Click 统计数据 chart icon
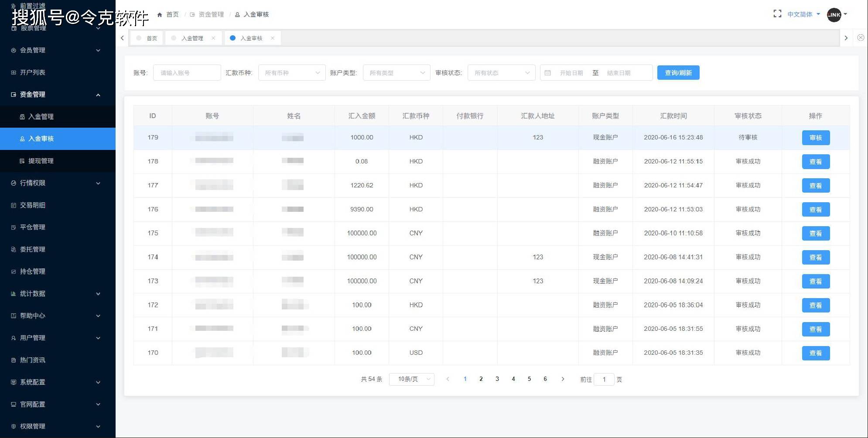Screen dimensions: 868x438 [x=14, y=294]
